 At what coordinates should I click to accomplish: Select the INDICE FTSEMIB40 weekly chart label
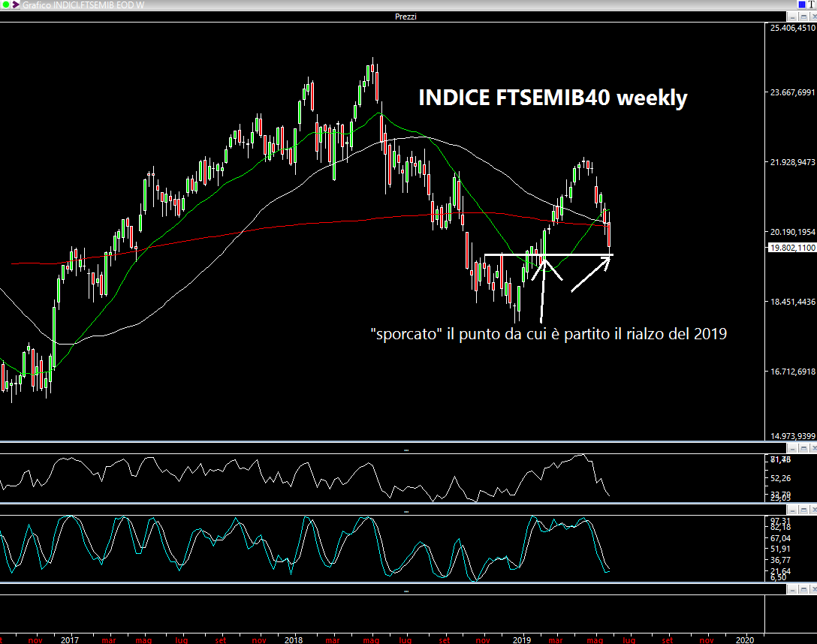[553, 98]
